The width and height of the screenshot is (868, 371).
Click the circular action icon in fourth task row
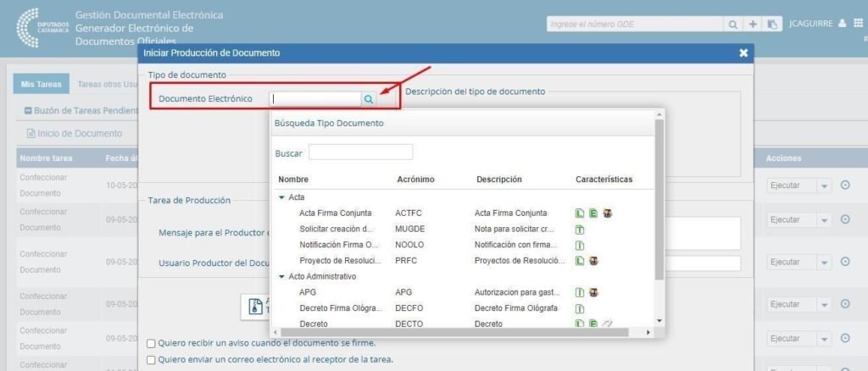tap(845, 304)
